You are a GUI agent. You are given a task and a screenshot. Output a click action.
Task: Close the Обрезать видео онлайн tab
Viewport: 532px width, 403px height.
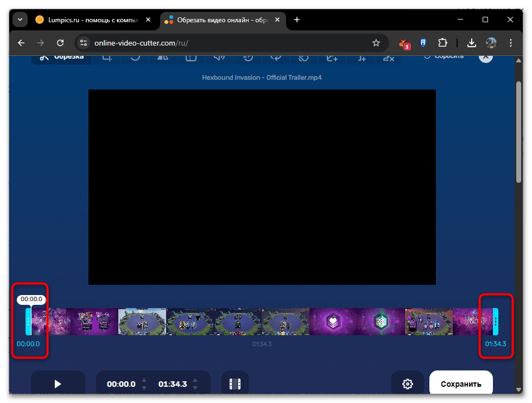click(277, 20)
